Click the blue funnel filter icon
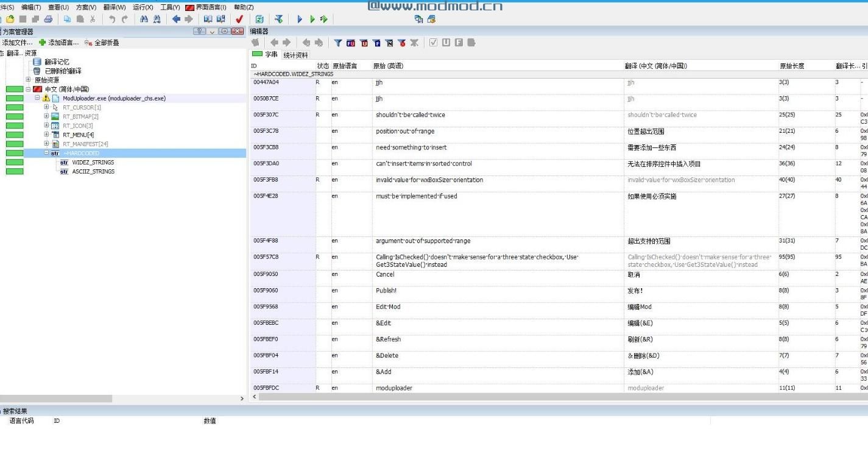Viewport: 868px width, 474px height. [338, 43]
